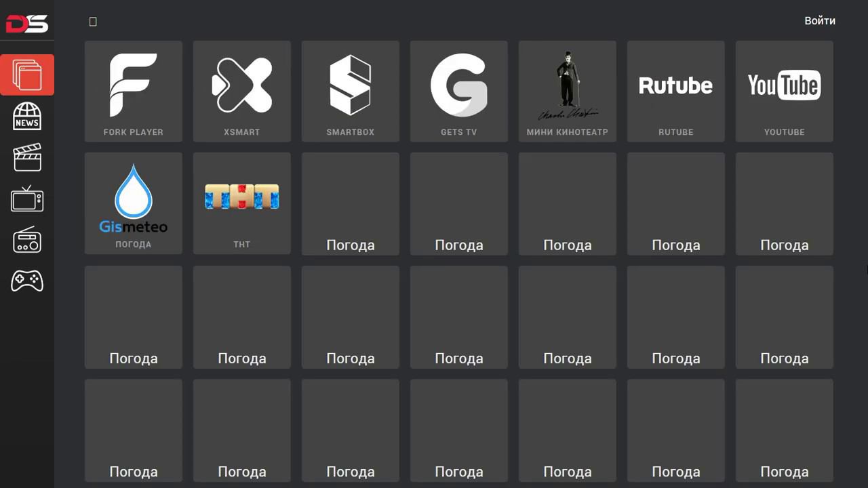Open the games controller section

coord(27,281)
